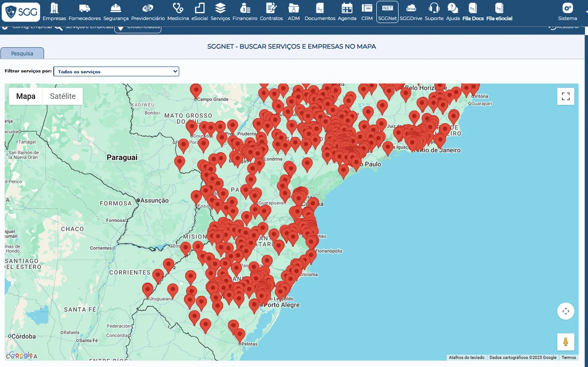Open the Documentos module

(x=320, y=12)
